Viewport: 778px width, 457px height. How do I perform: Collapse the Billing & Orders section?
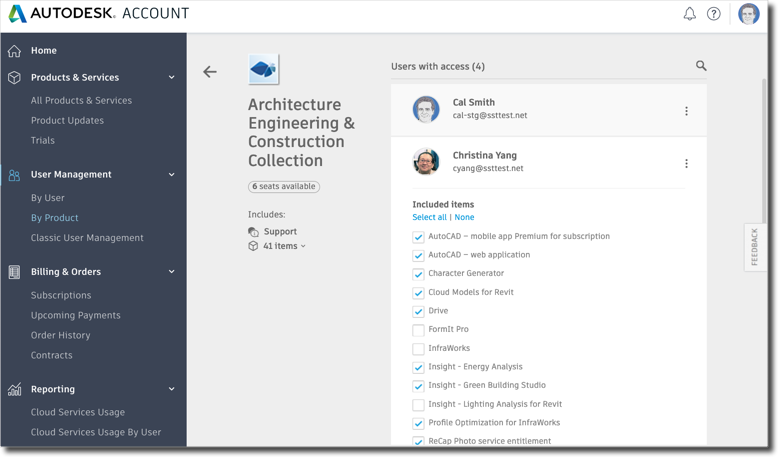coord(172,272)
